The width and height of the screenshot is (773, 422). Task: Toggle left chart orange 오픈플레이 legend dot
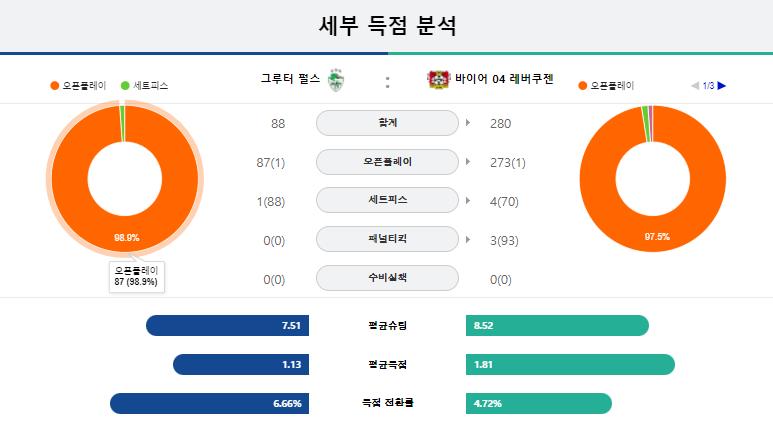click(55, 86)
